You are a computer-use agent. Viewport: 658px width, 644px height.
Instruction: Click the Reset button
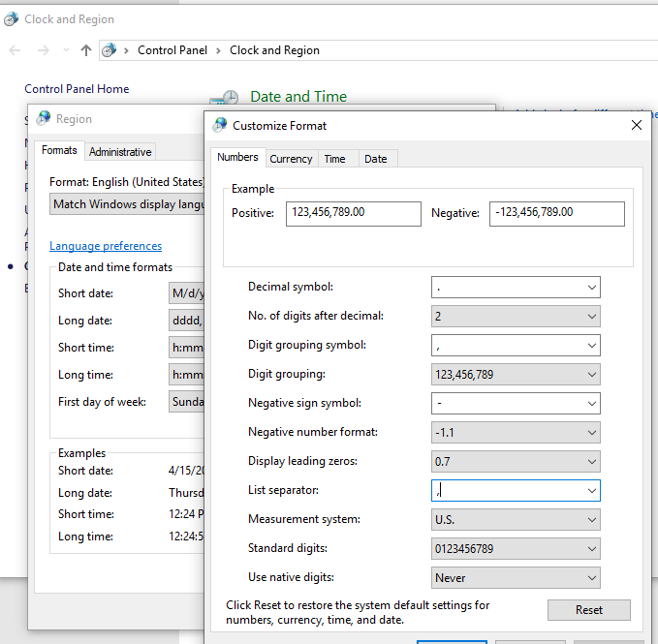point(589,610)
